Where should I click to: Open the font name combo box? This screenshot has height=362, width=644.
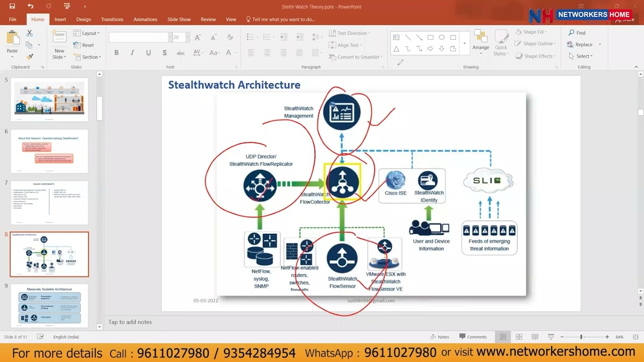[140, 37]
